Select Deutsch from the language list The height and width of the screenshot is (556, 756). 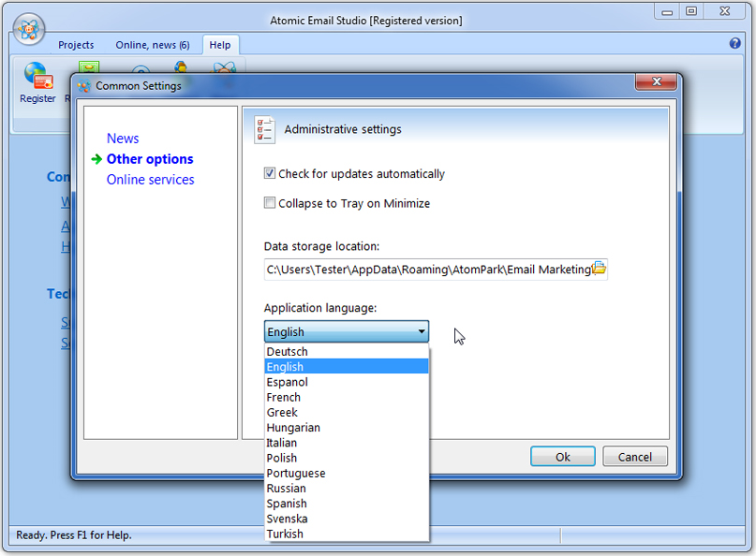286,351
